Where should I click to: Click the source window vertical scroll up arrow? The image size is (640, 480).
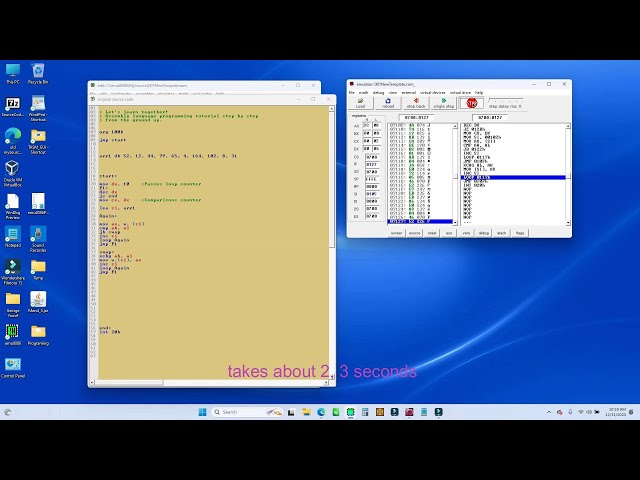click(x=332, y=109)
